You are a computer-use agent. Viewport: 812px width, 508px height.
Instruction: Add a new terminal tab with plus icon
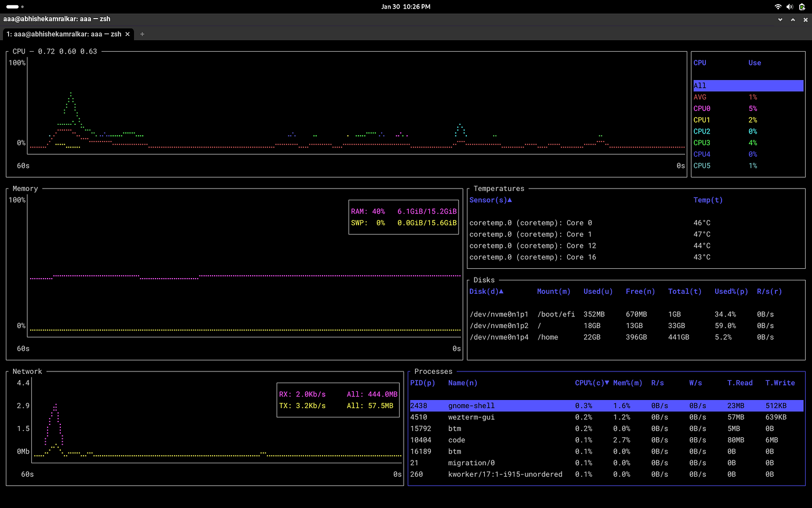coord(142,34)
